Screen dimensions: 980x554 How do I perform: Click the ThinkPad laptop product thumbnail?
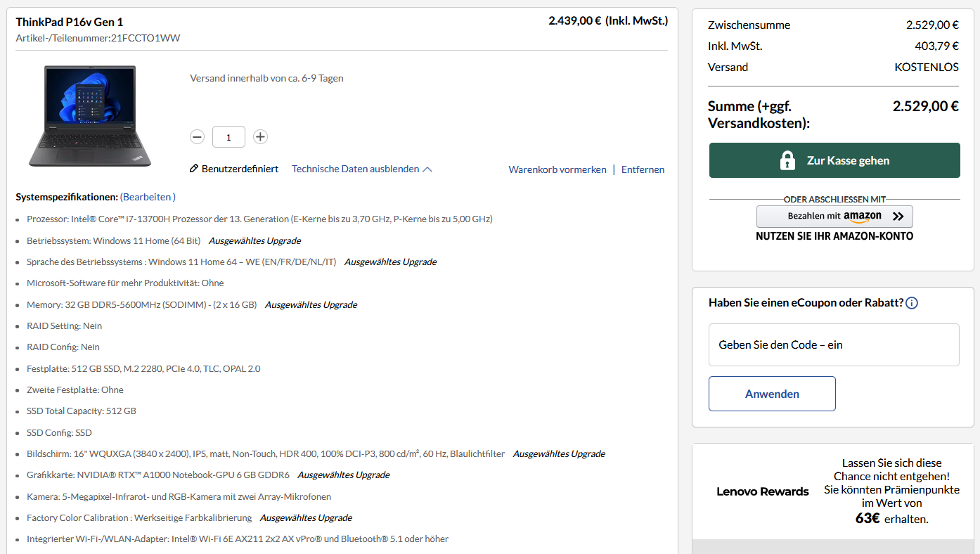click(89, 116)
